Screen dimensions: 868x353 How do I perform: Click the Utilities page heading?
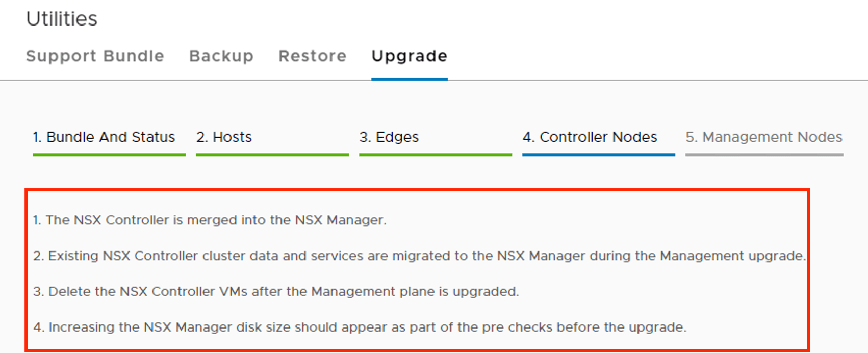pyautogui.click(x=62, y=19)
